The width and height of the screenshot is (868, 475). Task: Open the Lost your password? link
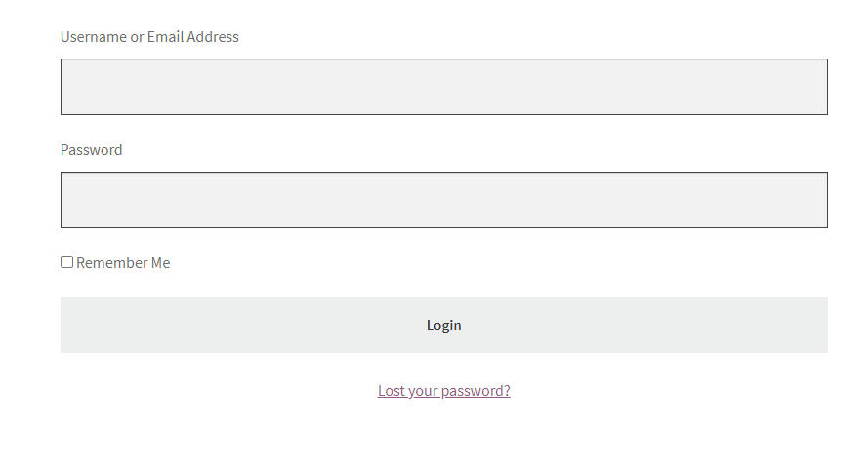[x=444, y=391]
